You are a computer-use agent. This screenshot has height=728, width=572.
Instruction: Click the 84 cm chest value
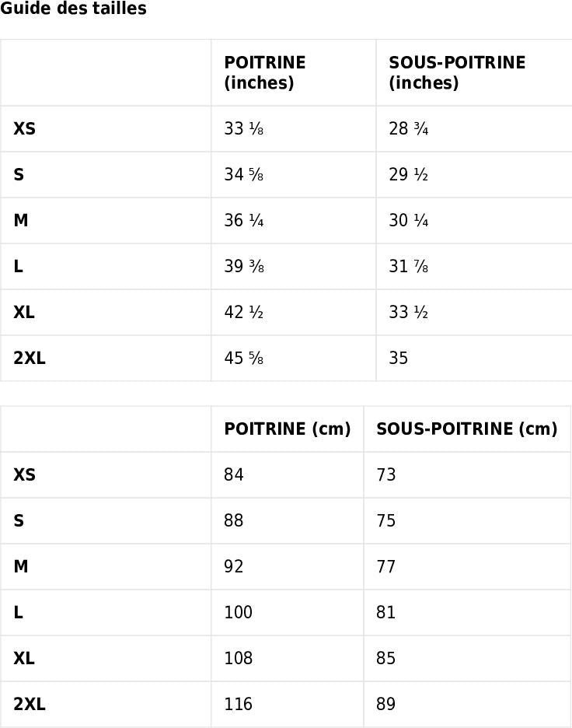pyautogui.click(x=234, y=474)
